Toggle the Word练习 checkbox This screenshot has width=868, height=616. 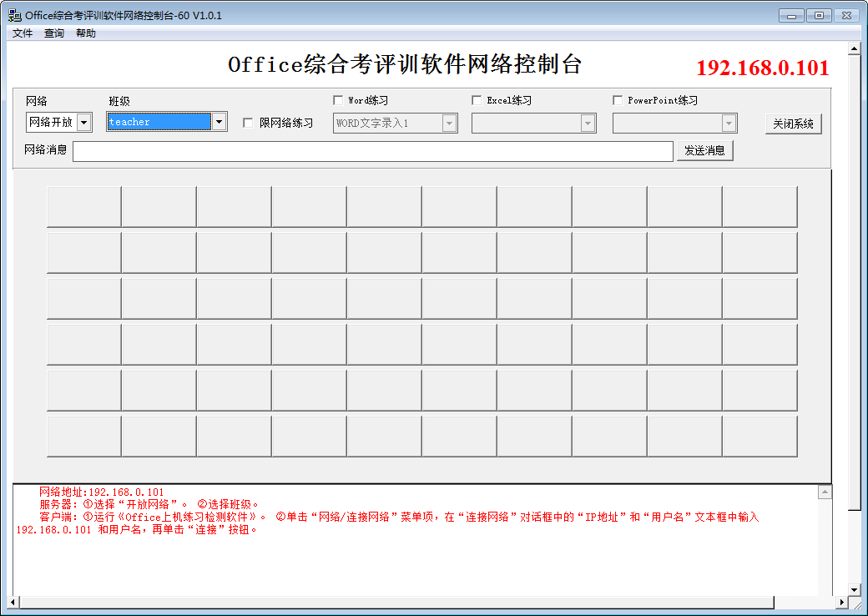tap(338, 100)
